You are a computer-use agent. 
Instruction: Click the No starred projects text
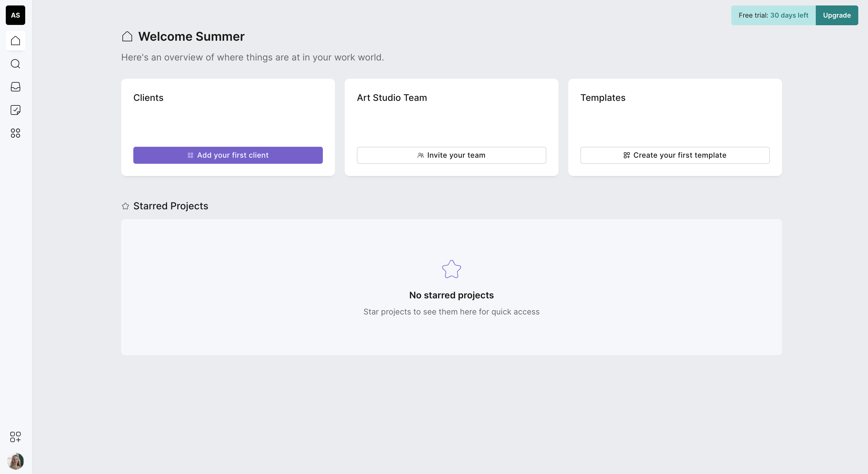[451, 295]
